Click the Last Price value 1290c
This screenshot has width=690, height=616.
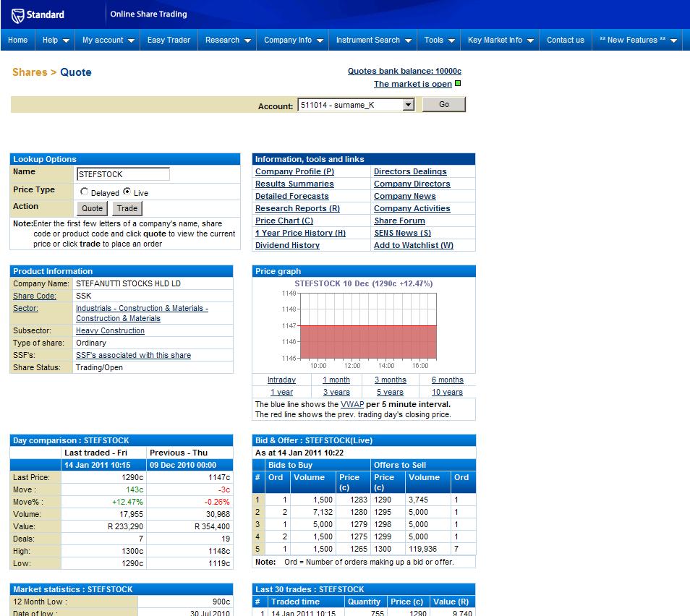pyautogui.click(x=132, y=477)
